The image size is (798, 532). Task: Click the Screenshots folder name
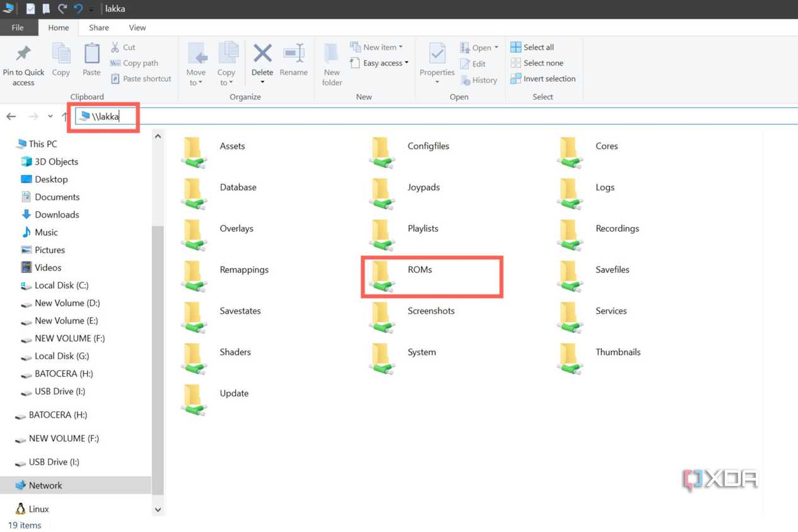click(431, 311)
